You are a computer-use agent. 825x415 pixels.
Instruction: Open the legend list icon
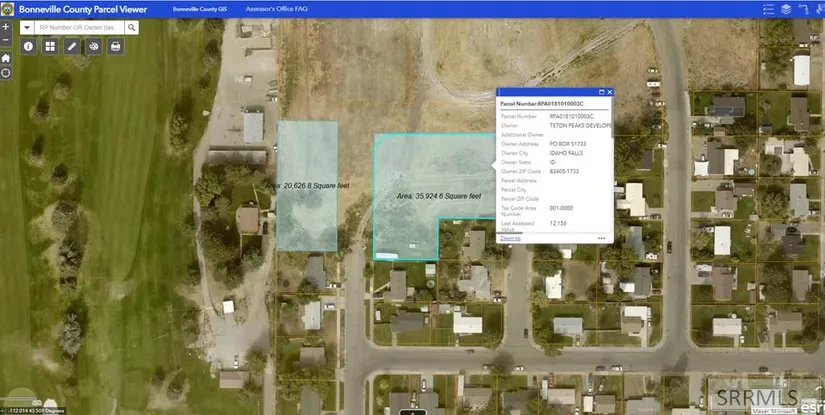[x=764, y=9]
